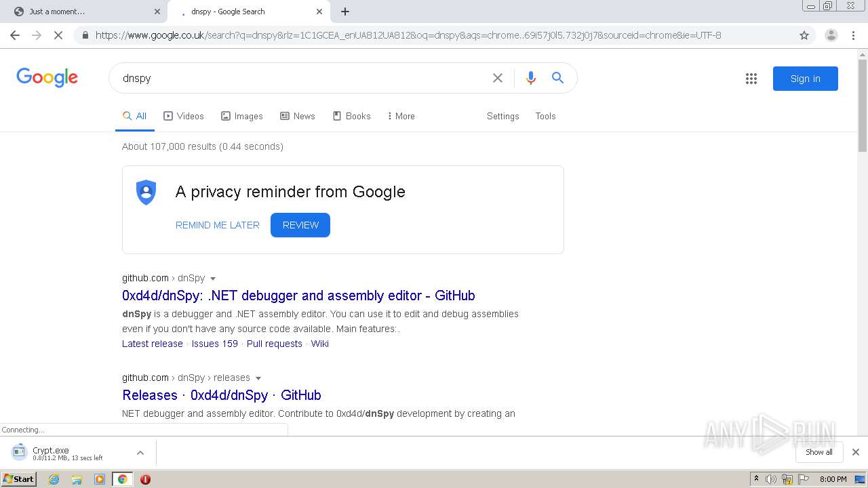Click the privacy shield icon
The image size is (868, 488).
(x=146, y=192)
